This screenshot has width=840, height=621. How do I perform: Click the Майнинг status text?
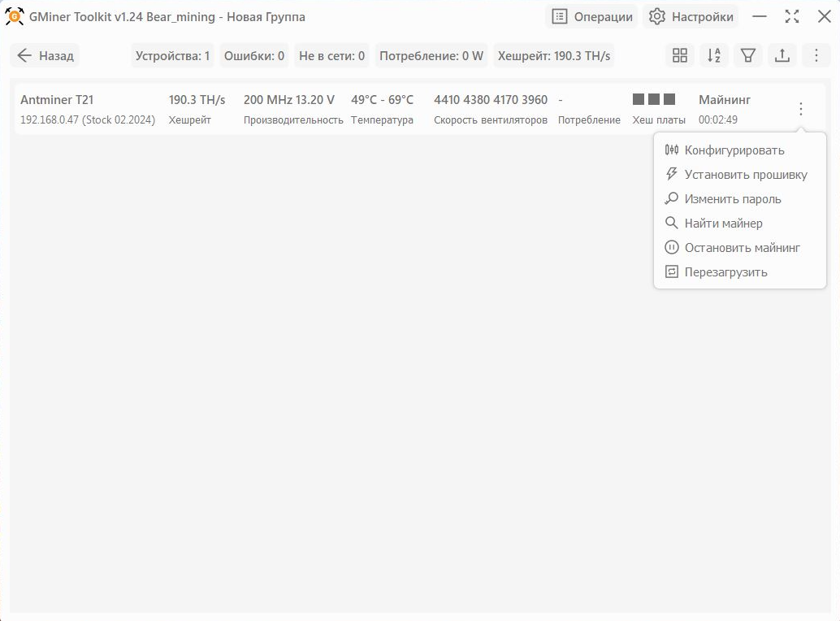point(725,100)
